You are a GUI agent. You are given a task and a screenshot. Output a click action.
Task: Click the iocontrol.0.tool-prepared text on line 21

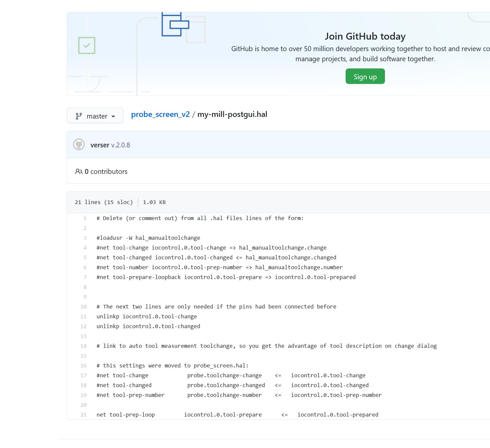338,415
